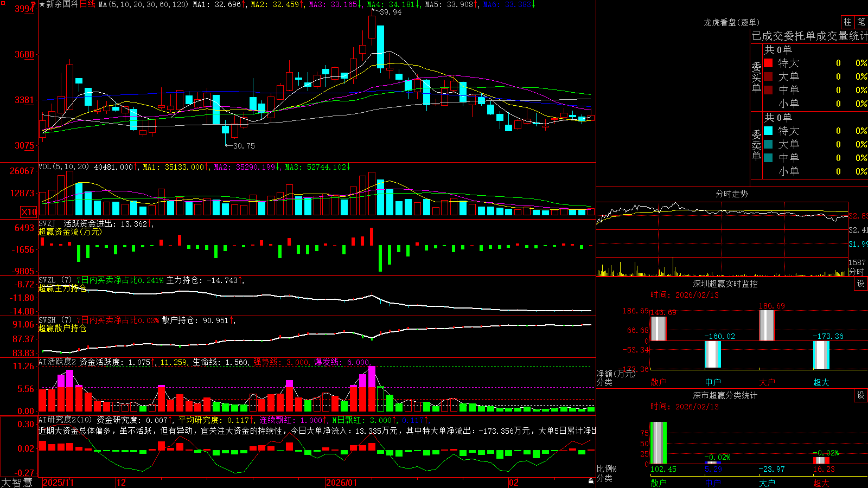
Task: Jump to the 02 month marker
Action: (x=514, y=483)
